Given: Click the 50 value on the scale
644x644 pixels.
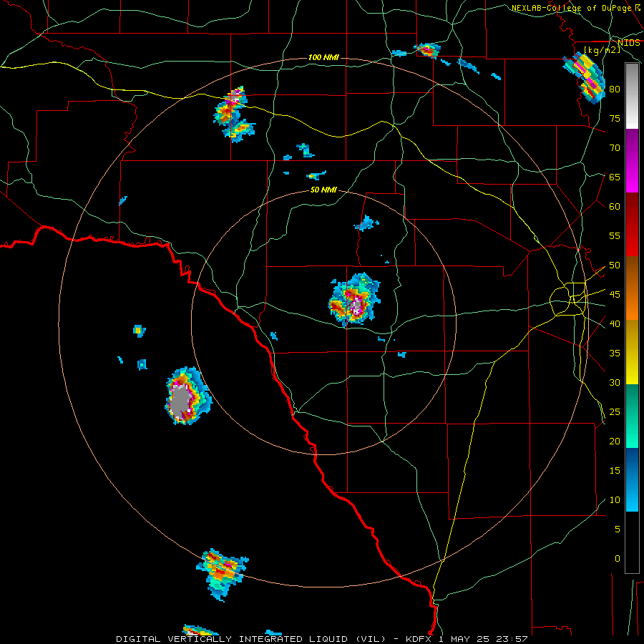Looking at the screenshot, I should [x=615, y=265].
